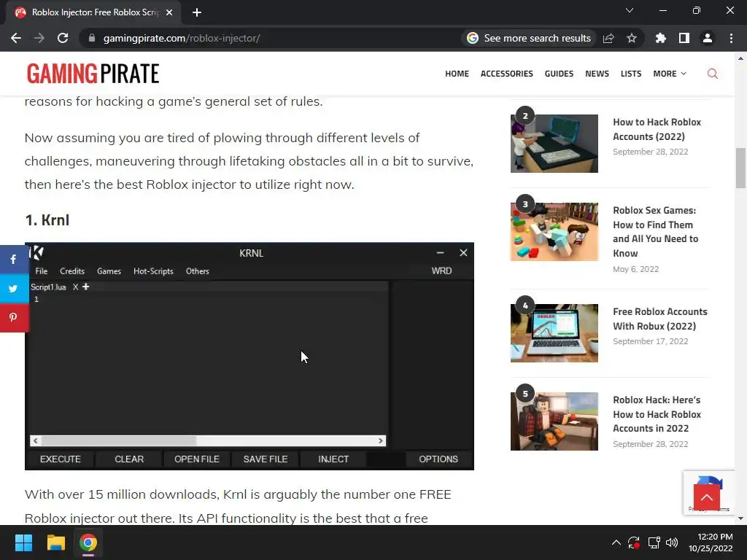Toggle the browser side panel
The width and height of the screenshot is (747, 560).
click(x=684, y=38)
